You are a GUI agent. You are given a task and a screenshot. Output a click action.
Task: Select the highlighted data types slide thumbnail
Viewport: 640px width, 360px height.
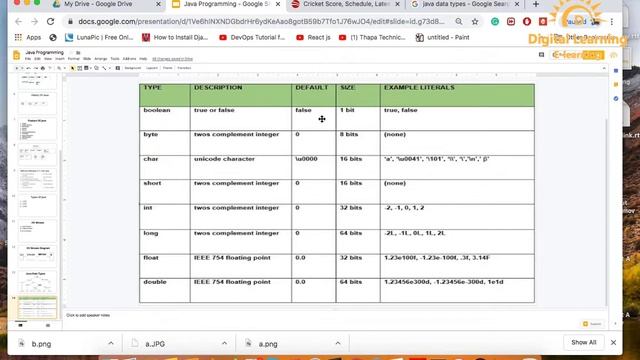37,307
